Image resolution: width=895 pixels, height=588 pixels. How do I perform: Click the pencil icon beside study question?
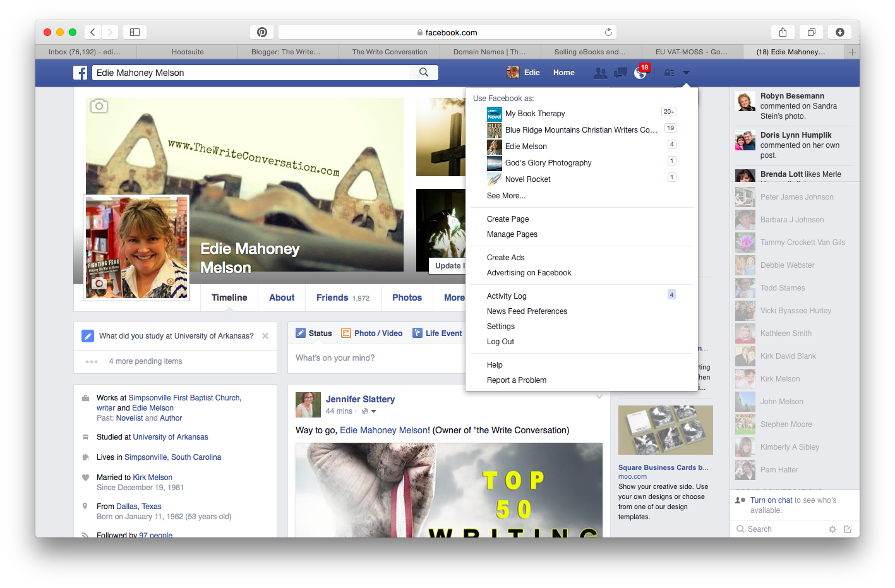pyautogui.click(x=88, y=336)
